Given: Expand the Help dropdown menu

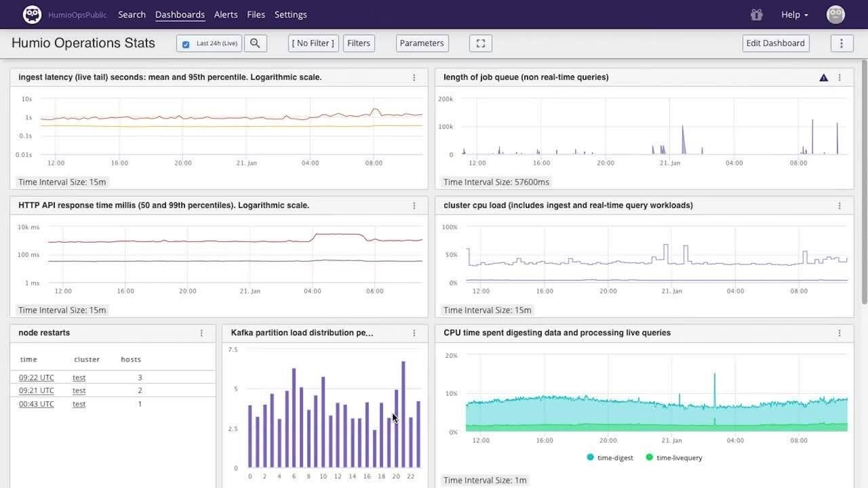Looking at the screenshot, I should click(794, 14).
